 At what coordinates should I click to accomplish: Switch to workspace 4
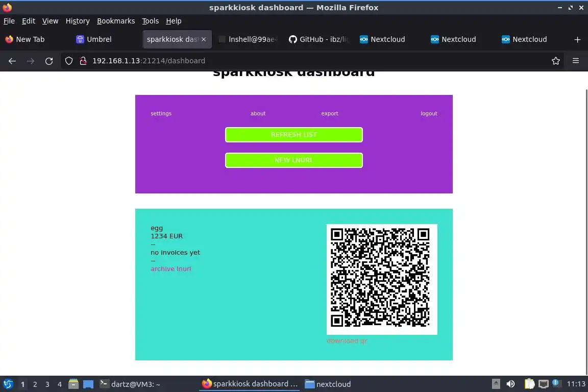[x=60, y=384]
